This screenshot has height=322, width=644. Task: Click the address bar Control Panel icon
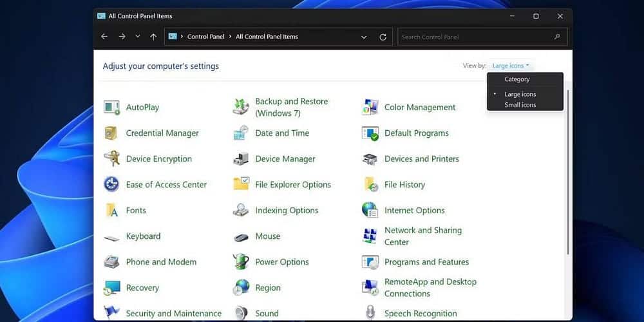point(173,37)
